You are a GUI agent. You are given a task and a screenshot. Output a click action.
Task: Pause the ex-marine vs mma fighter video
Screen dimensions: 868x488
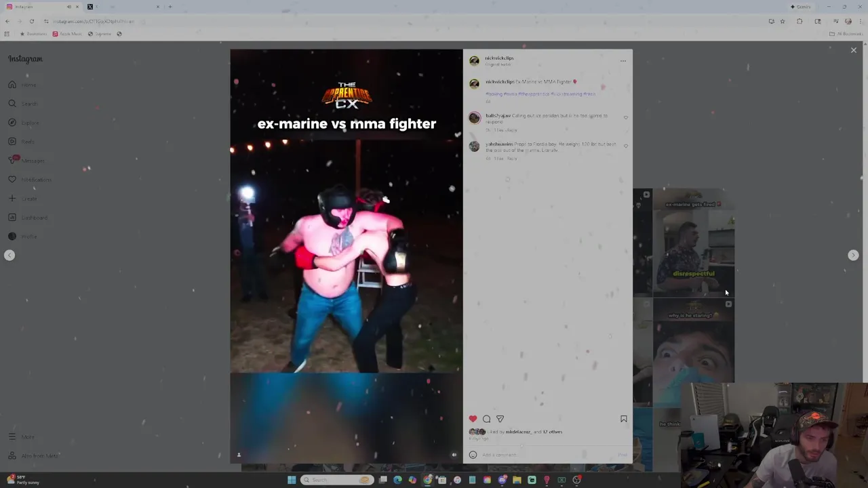click(346, 256)
